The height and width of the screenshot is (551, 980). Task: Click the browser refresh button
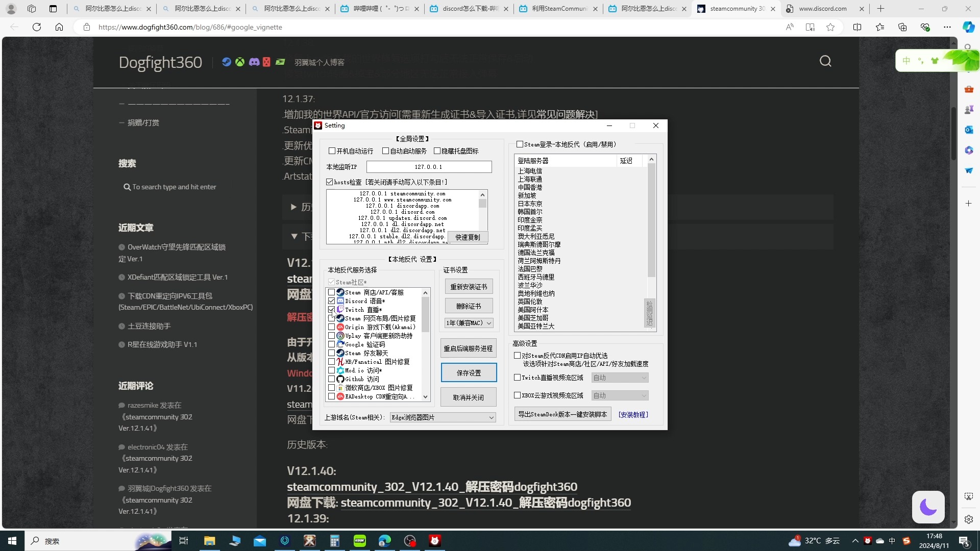click(37, 27)
